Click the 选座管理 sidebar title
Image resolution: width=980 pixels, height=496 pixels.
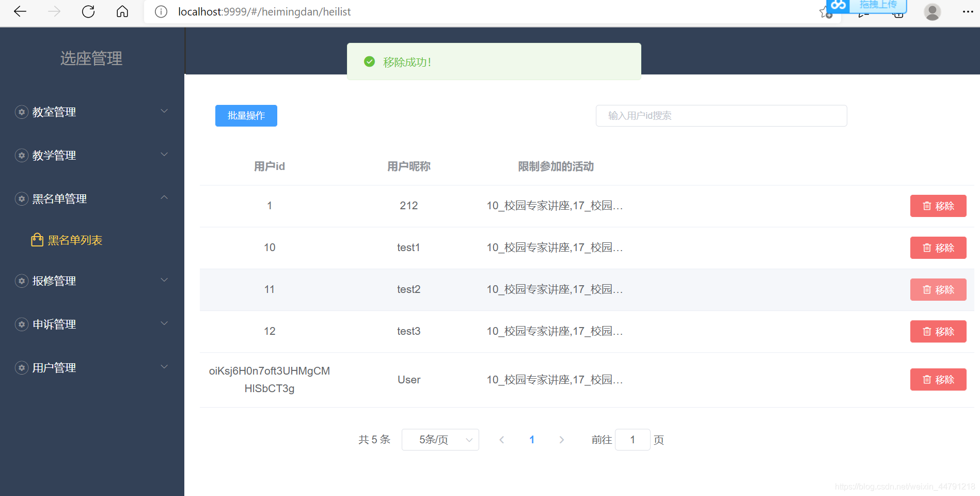tap(91, 58)
